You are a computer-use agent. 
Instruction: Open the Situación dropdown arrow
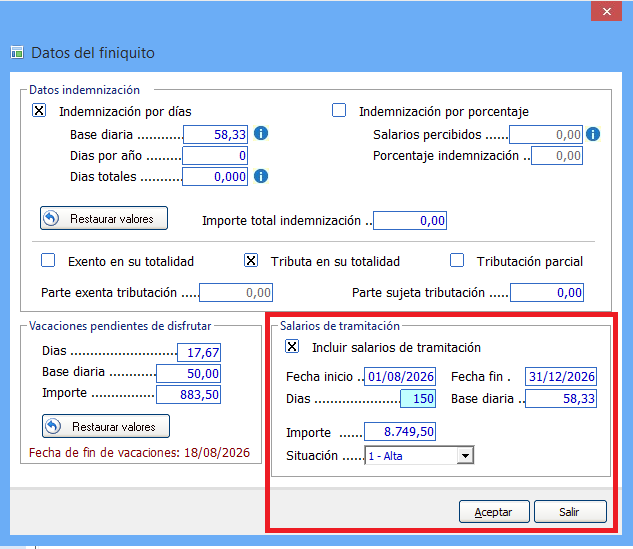tap(465, 456)
